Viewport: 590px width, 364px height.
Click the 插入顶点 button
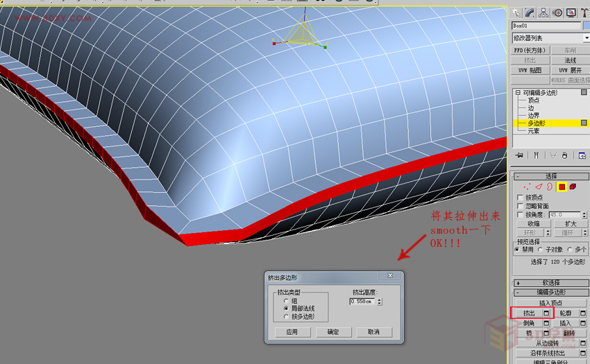click(x=551, y=303)
